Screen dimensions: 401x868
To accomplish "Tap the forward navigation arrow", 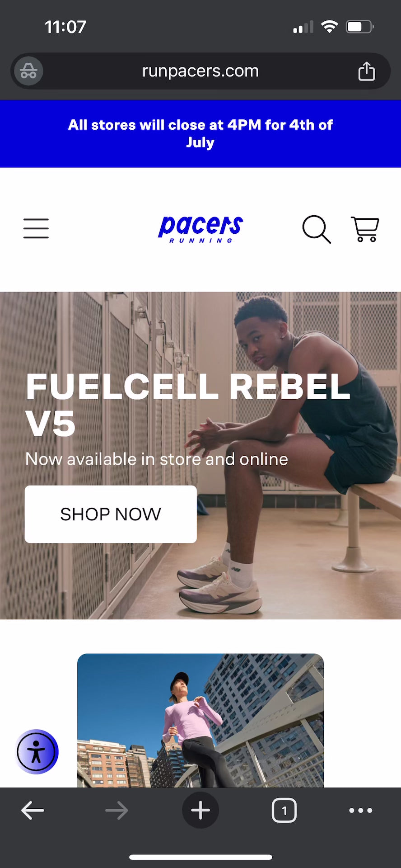I will tap(117, 811).
